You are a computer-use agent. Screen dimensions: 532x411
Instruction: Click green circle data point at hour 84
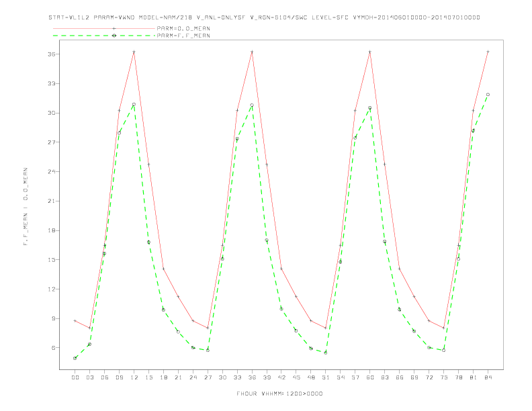(488, 95)
